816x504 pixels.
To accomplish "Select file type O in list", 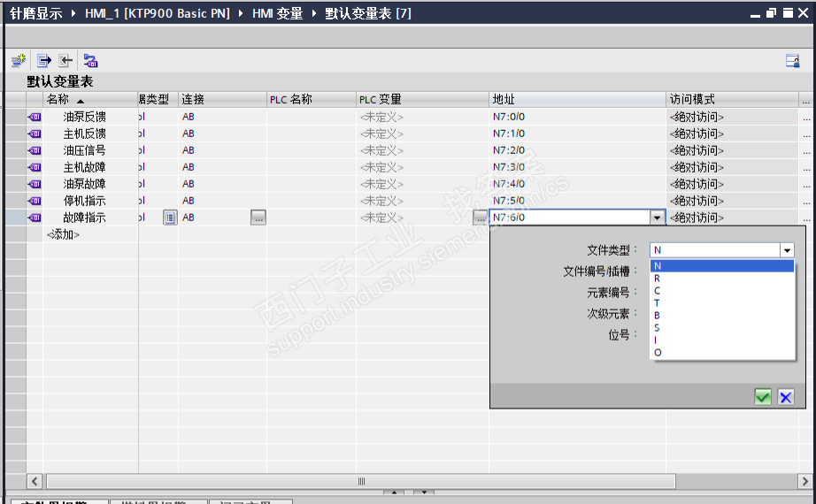I will pos(722,353).
